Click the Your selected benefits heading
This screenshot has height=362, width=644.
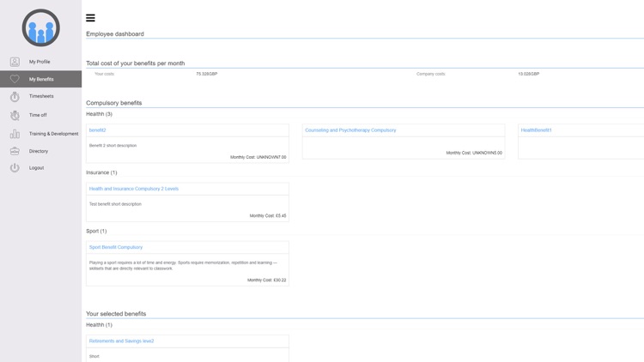pyautogui.click(x=116, y=314)
